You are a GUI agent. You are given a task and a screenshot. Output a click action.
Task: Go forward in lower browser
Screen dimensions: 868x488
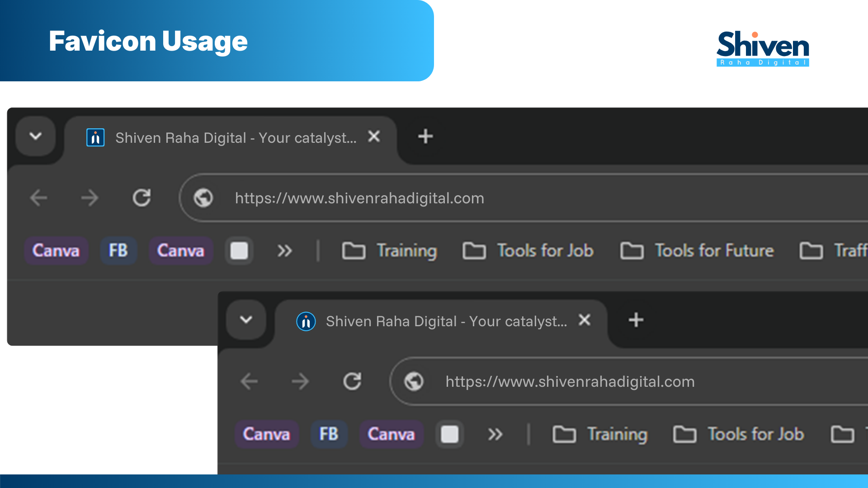coord(300,381)
